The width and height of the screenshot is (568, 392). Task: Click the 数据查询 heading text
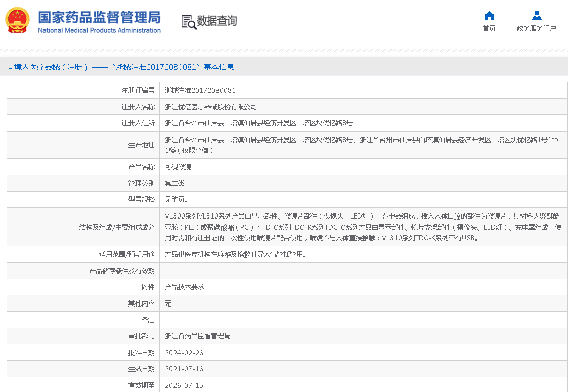[x=217, y=21]
